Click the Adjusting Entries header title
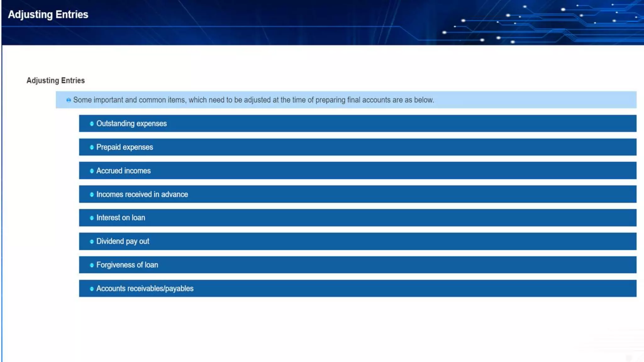The width and height of the screenshot is (644, 362). [48, 14]
